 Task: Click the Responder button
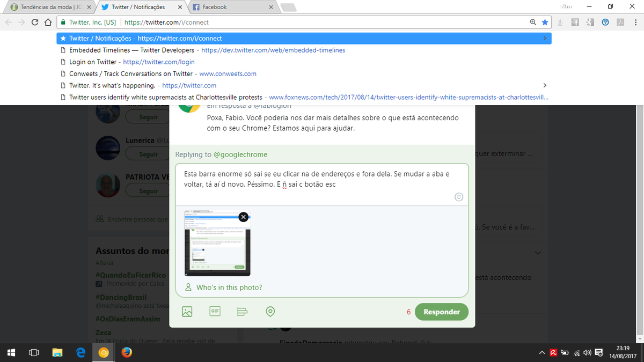pos(441,312)
